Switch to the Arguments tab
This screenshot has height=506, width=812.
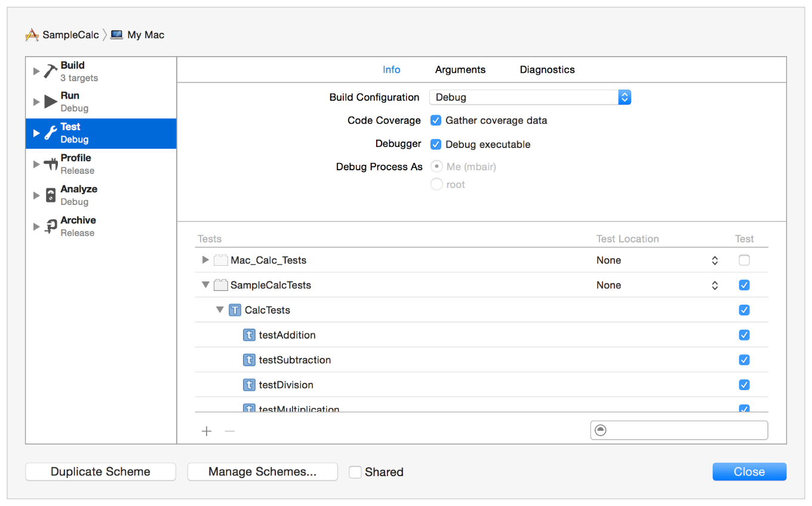pos(460,70)
